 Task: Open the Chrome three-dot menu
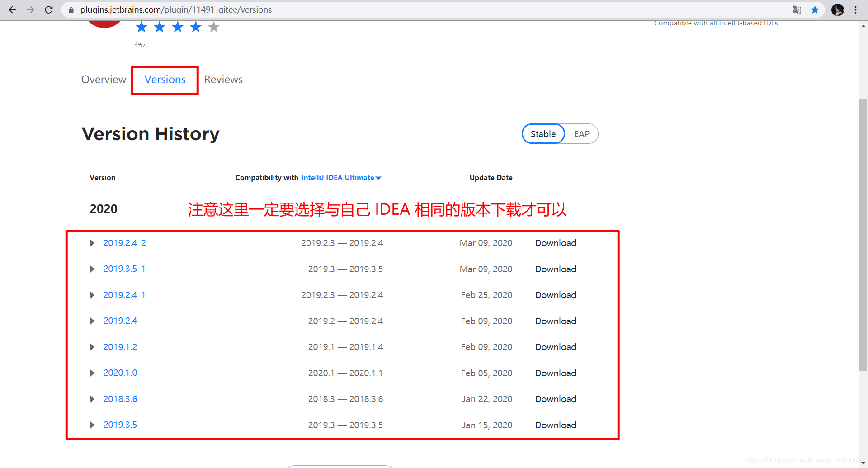point(855,9)
